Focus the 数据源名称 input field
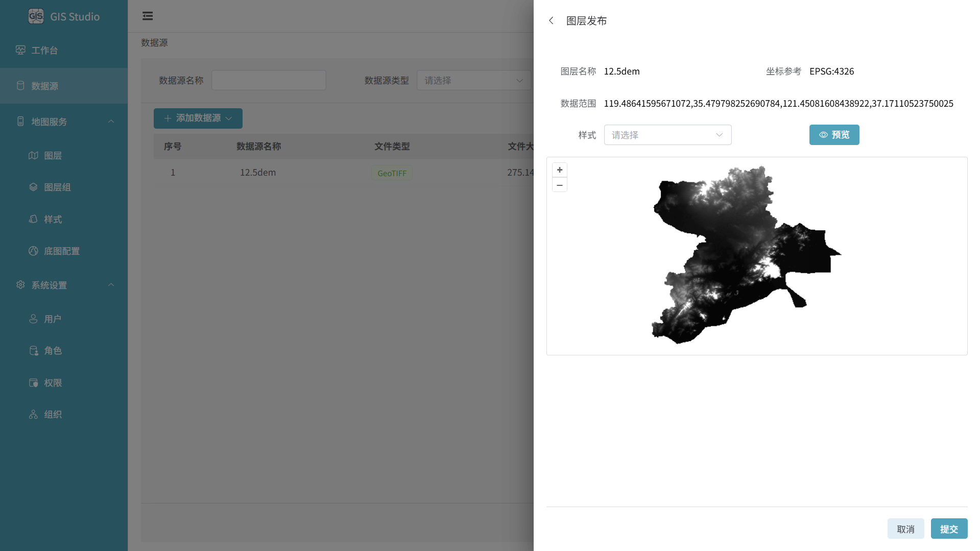Image resolution: width=980 pixels, height=551 pixels. click(269, 80)
